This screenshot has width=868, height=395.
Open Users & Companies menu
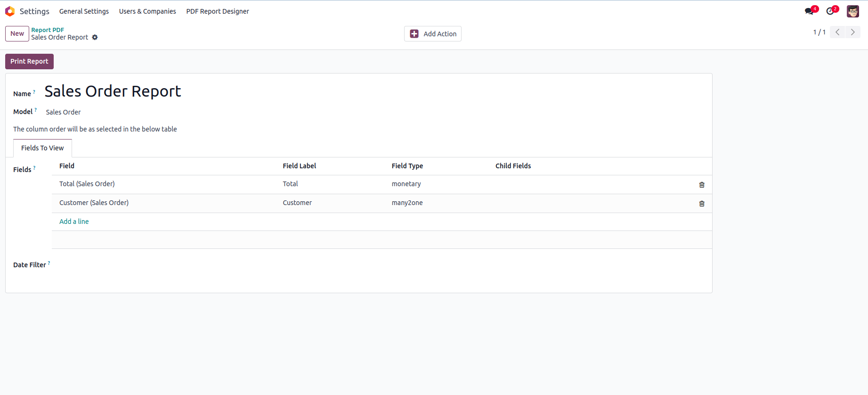[147, 11]
